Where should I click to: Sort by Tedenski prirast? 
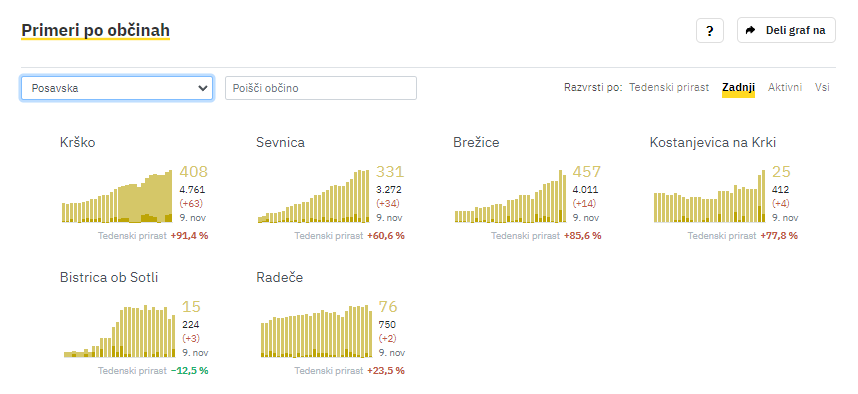coord(669,88)
